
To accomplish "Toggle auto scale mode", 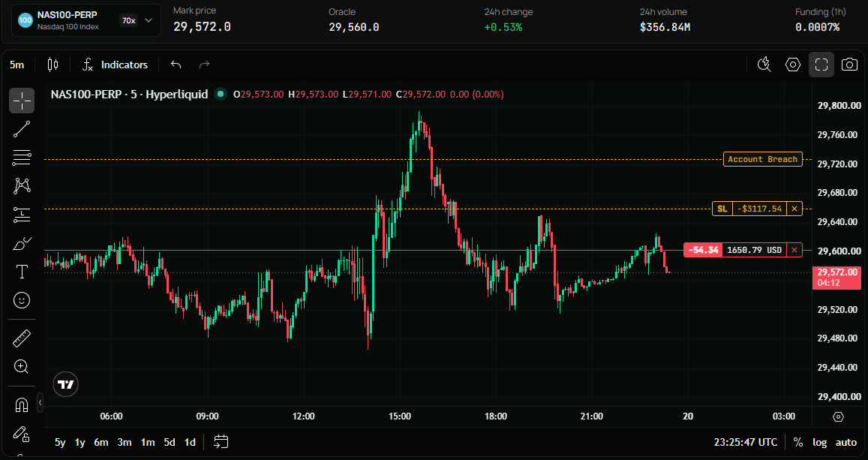I will (x=845, y=442).
